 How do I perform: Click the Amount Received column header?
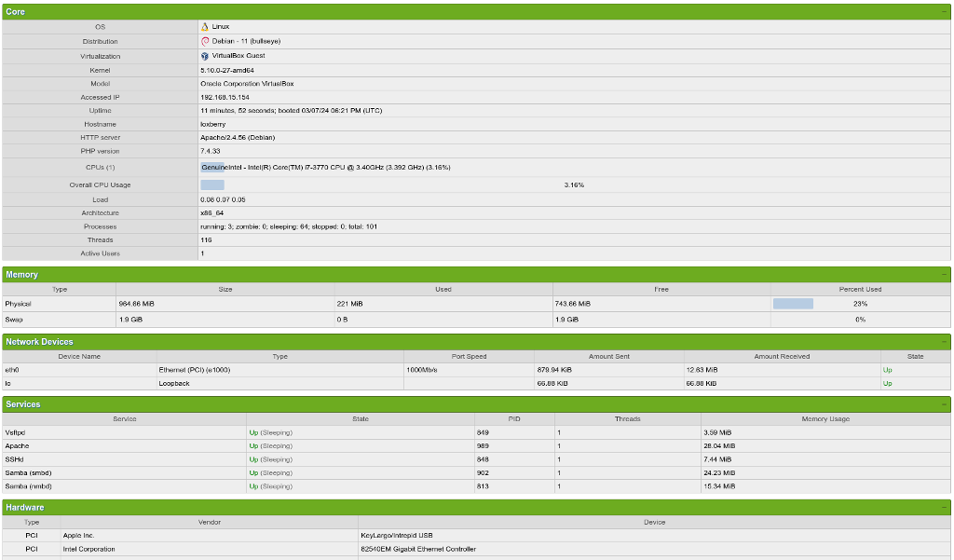(782, 356)
